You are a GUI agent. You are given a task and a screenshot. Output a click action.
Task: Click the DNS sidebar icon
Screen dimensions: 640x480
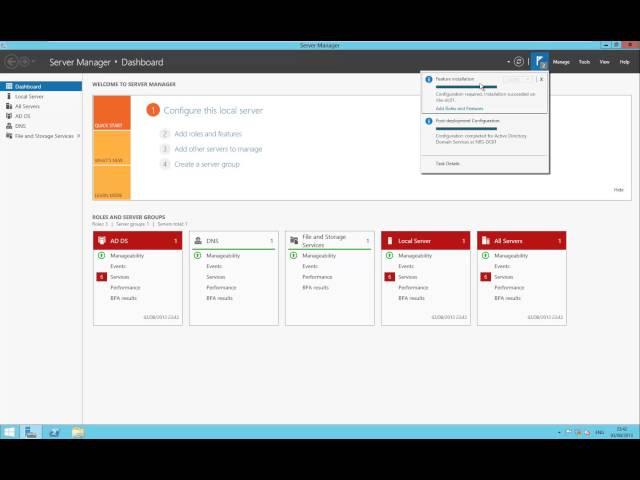click(x=9, y=126)
